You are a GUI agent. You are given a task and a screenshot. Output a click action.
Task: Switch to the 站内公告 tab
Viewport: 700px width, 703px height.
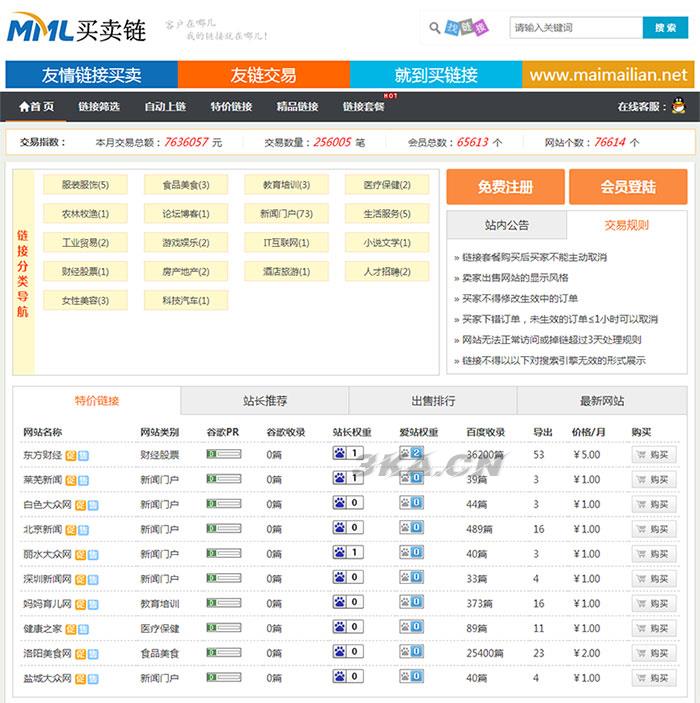click(x=506, y=225)
